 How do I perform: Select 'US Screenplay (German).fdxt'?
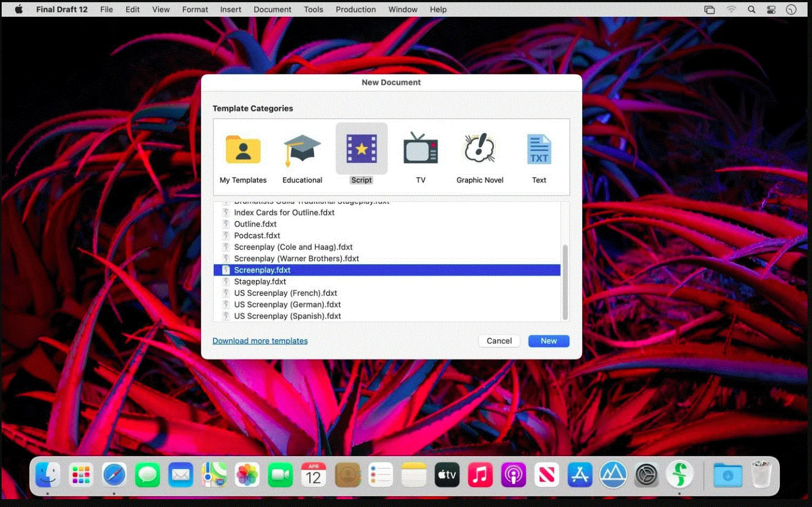[x=387, y=304]
